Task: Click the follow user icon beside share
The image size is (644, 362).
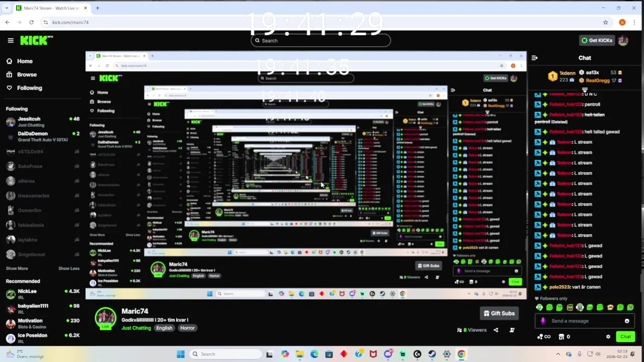Action: coord(512,330)
